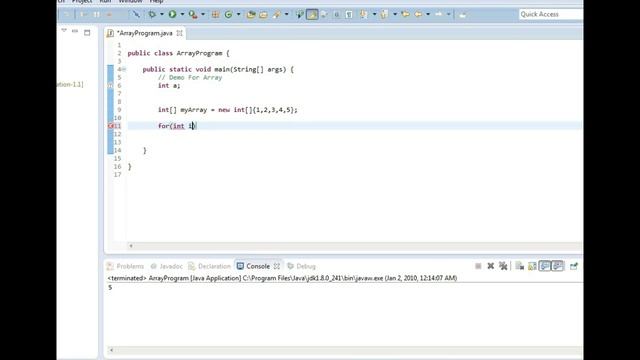
Task: Click Console horizontal scrollbar left arrow
Action: [111, 350]
